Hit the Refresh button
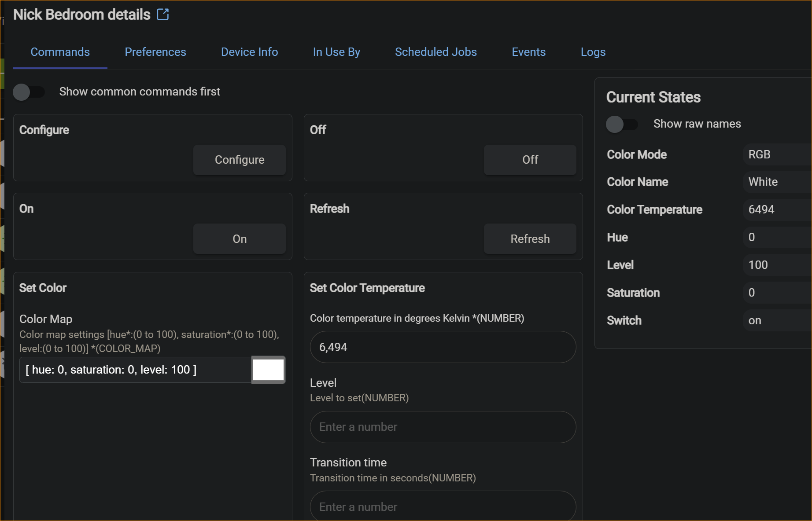Viewport: 812px width, 521px height. pyautogui.click(x=530, y=239)
